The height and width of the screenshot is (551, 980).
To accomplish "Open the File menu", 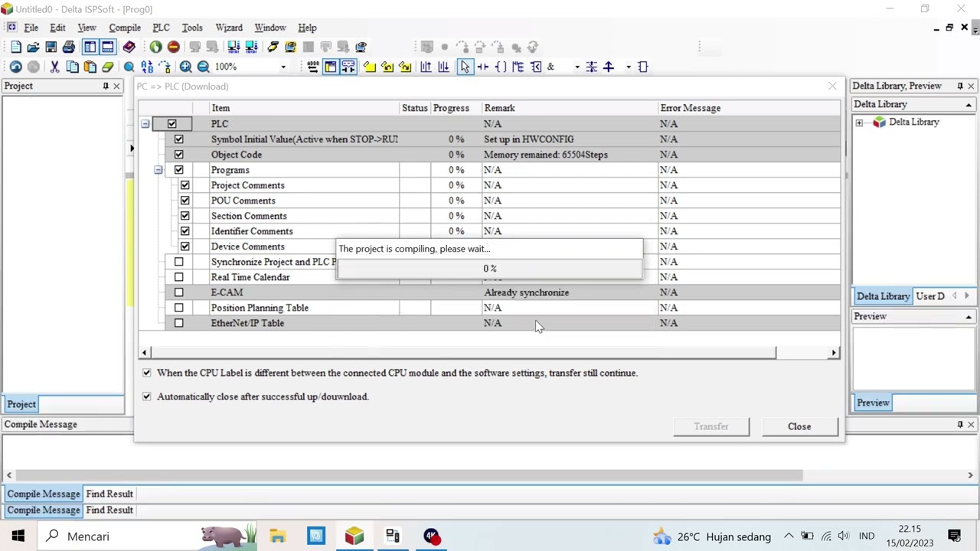I will point(31,28).
